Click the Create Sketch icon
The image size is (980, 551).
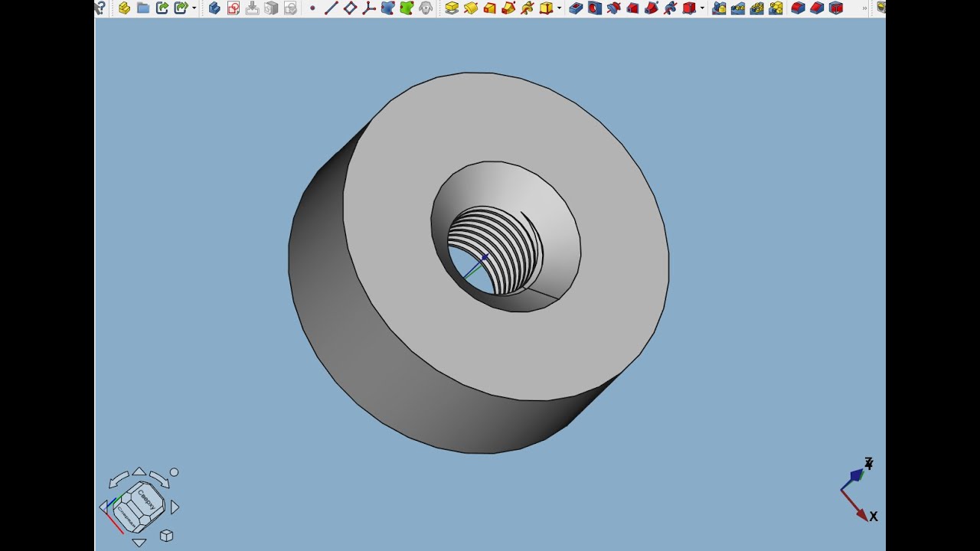234,8
